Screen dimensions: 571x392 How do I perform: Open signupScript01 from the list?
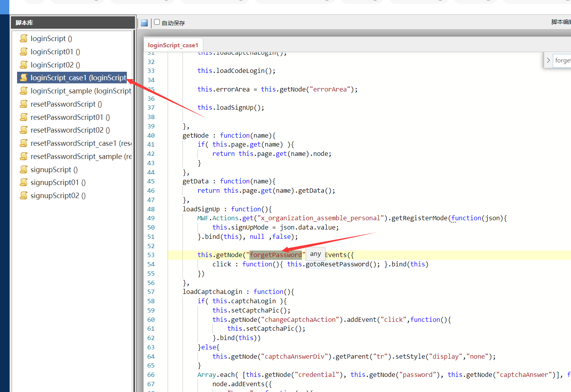(58, 182)
